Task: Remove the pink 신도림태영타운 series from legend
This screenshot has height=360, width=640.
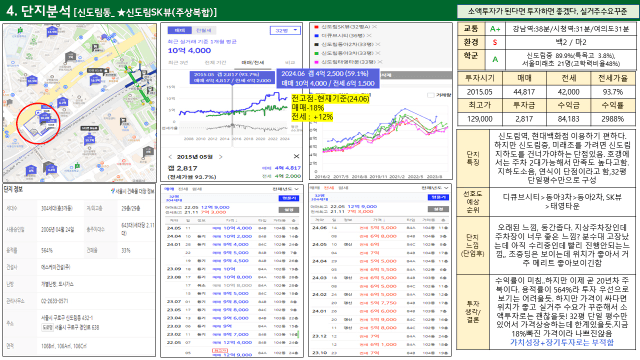Action: pos(380,62)
